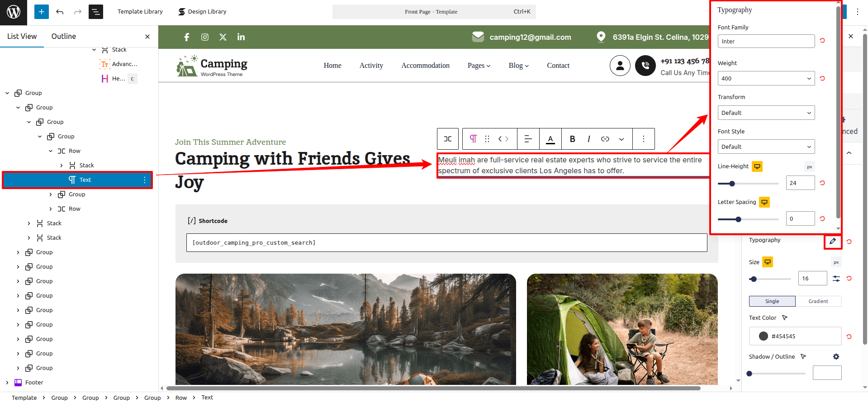Click the #454545 text color swatch
The image size is (868, 403).
(x=764, y=336)
